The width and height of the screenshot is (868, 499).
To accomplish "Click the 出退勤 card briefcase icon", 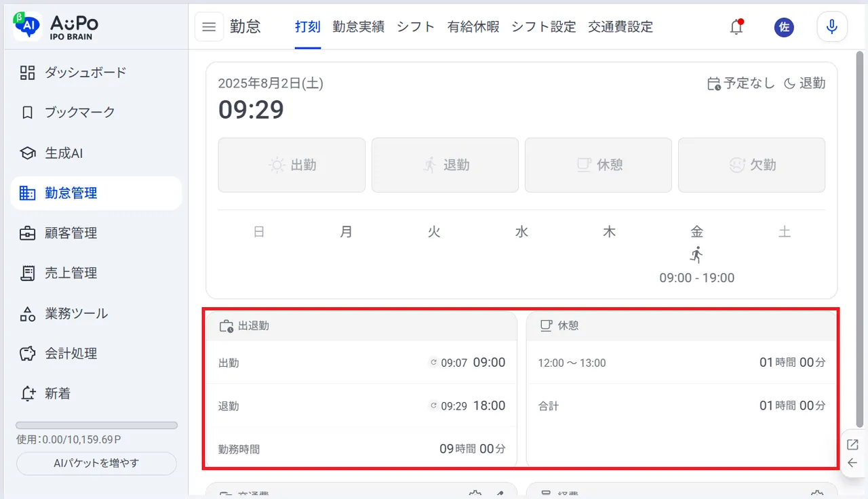I will 226,326.
